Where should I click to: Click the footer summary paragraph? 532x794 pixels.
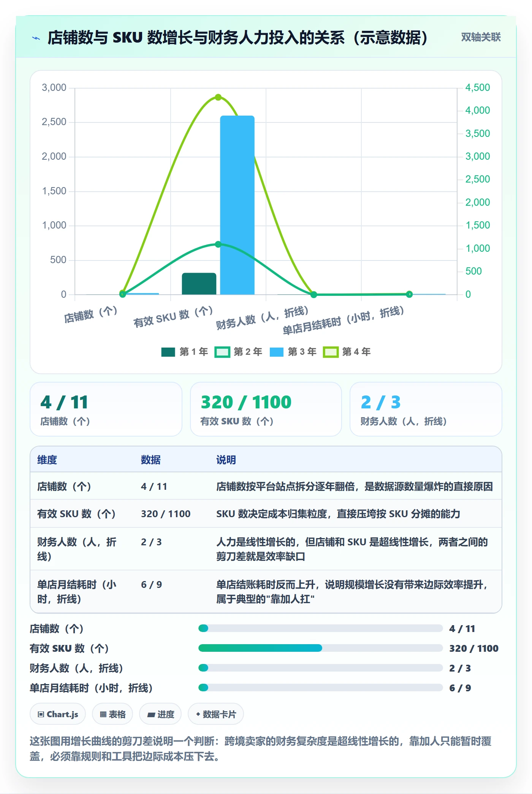(x=261, y=748)
